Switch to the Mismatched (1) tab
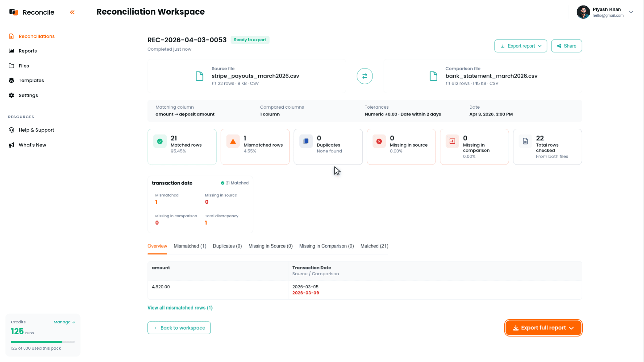Viewport: 644px width, 362px height. point(190,246)
